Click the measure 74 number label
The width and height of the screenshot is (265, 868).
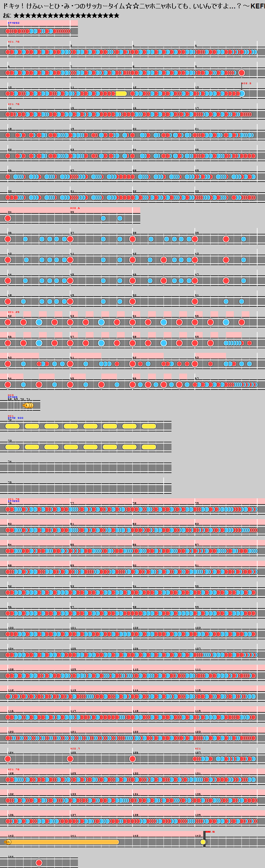click(x=10, y=462)
